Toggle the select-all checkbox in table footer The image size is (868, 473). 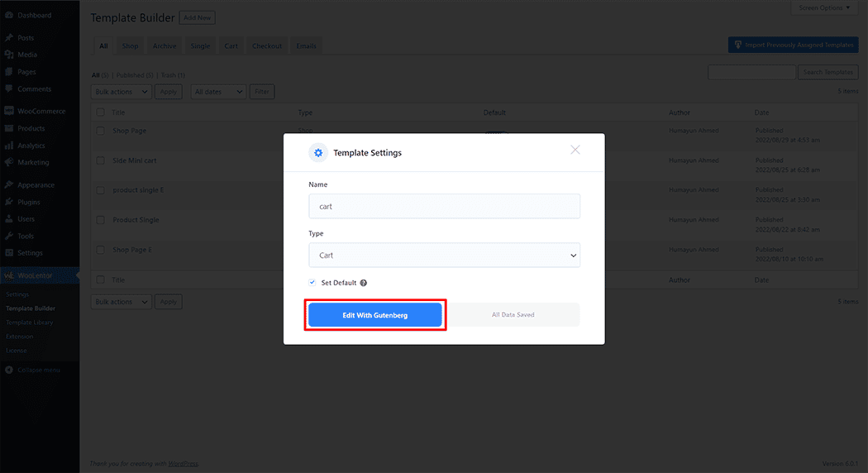pos(100,280)
